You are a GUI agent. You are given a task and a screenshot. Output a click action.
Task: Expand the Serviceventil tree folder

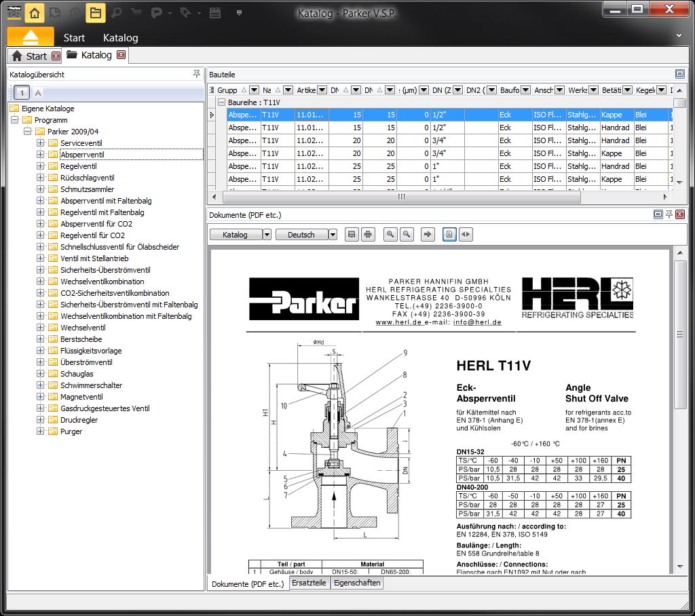tap(41, 143)
